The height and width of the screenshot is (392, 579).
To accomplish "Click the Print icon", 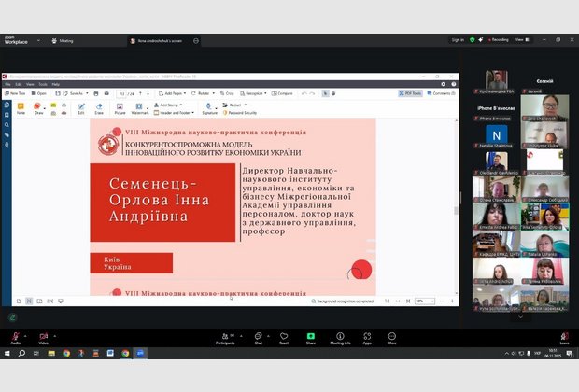I will pos(96,93).
